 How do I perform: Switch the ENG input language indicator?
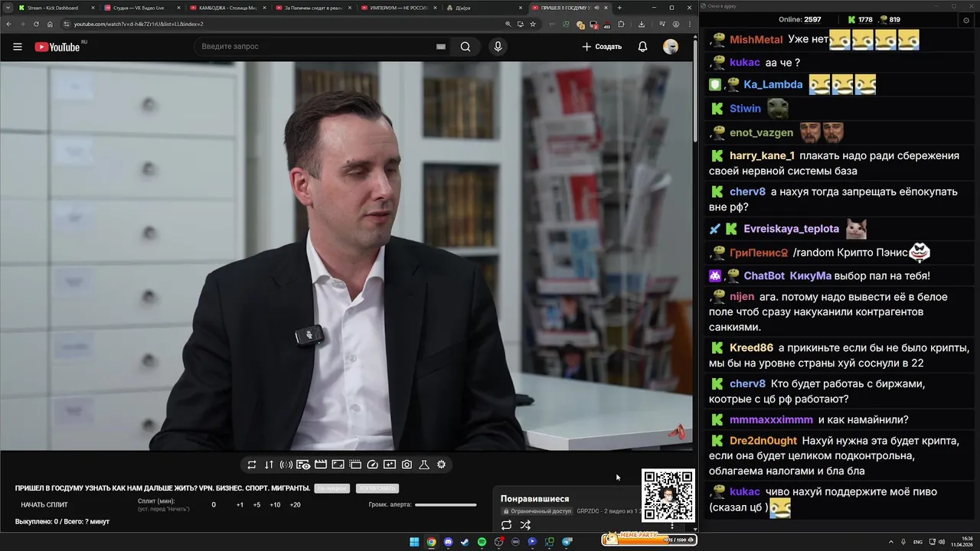point(917,541)
